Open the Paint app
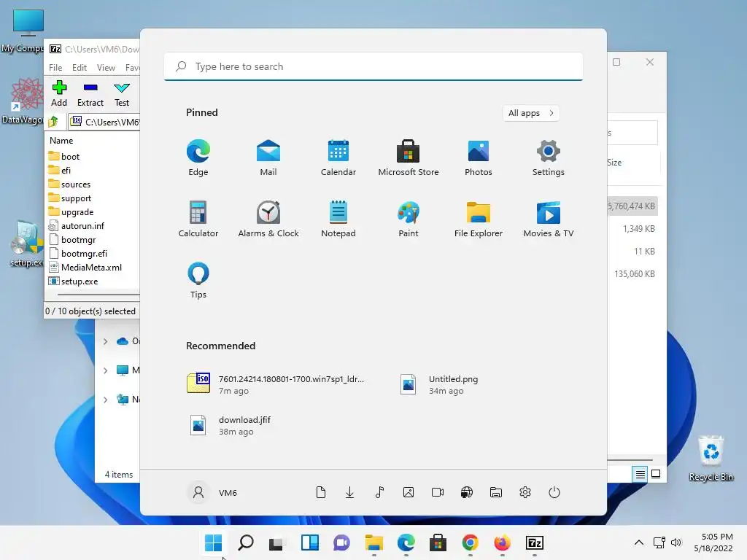 coord(409,219)
